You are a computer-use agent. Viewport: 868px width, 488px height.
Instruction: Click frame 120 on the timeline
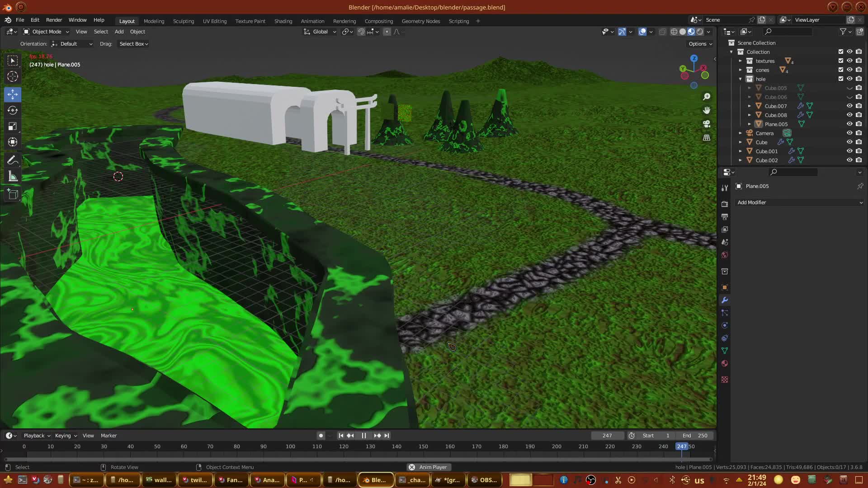click(x=344, y=446)
